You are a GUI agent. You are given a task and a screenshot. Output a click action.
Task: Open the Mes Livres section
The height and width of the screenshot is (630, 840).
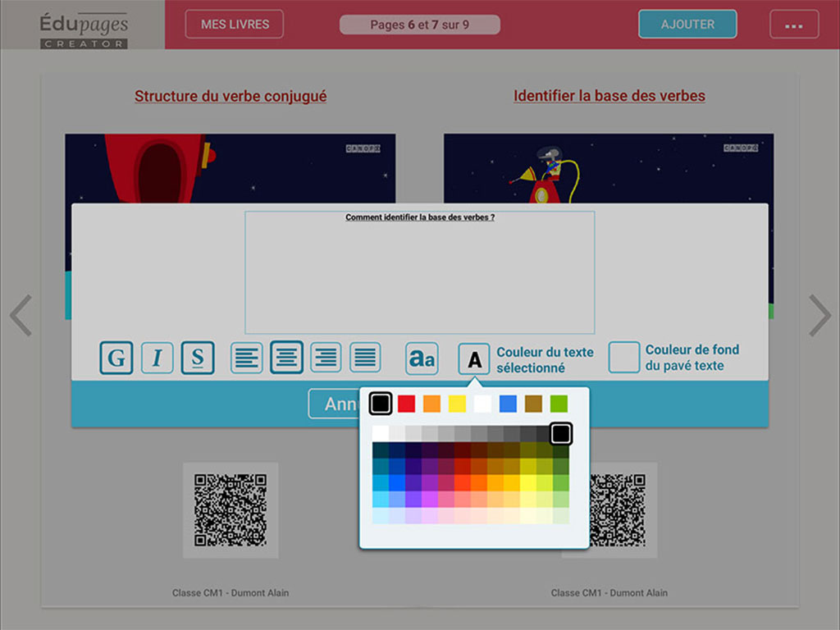234,25
